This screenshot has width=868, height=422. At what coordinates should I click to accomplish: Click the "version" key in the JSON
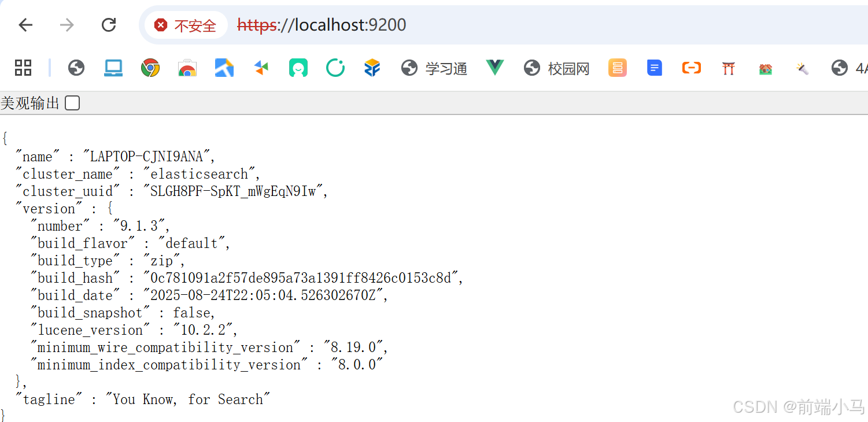pos(49,208)
